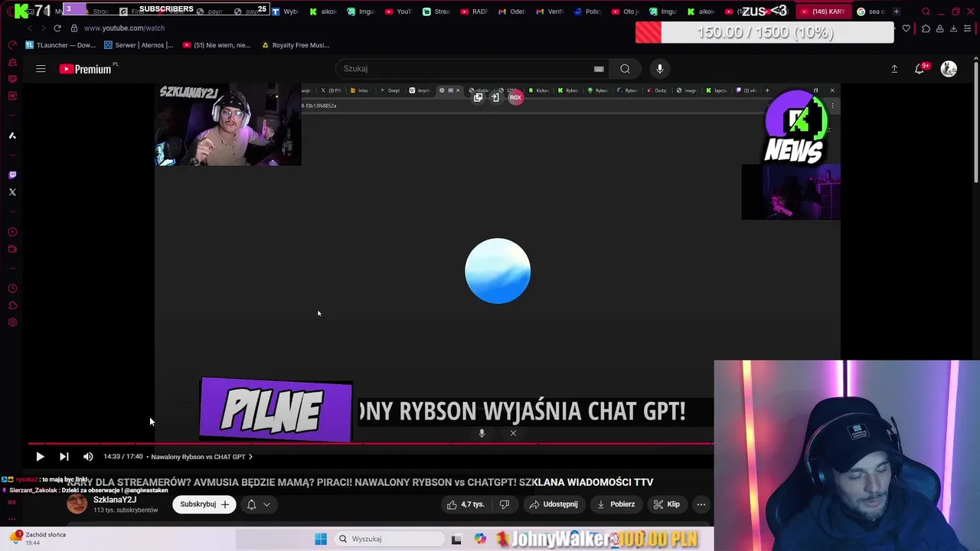Open Twitch in the Opera sidebar

(12, 175)
